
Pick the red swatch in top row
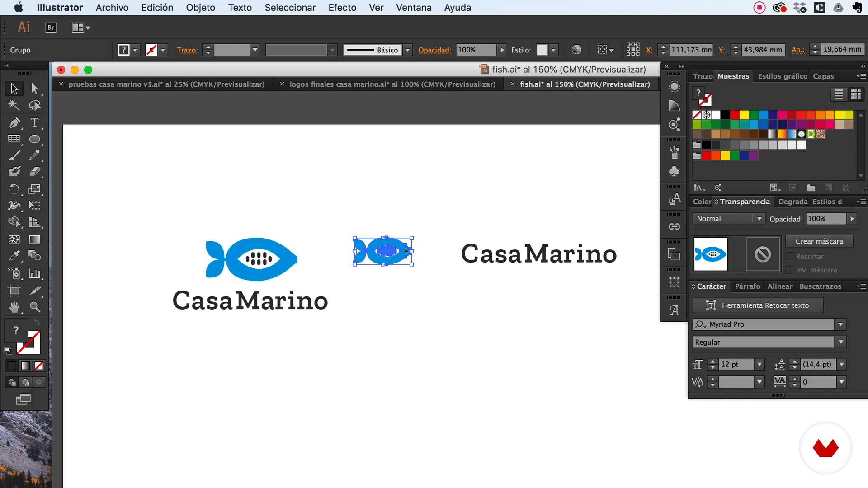coord(735,115)
